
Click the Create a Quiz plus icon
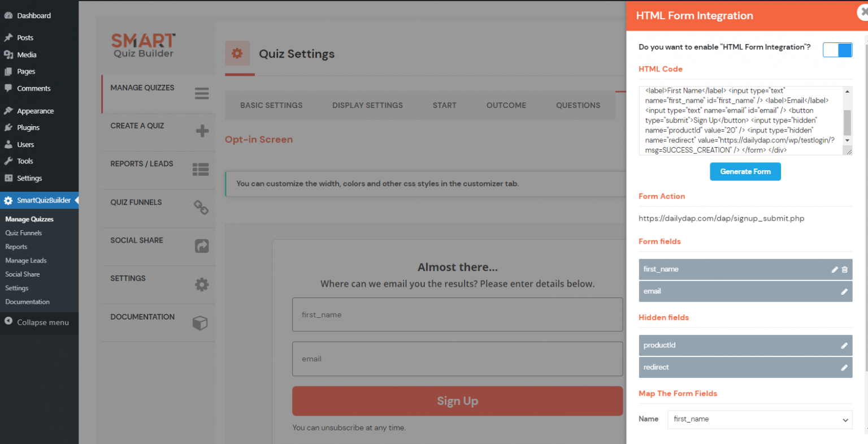point(202,131)
